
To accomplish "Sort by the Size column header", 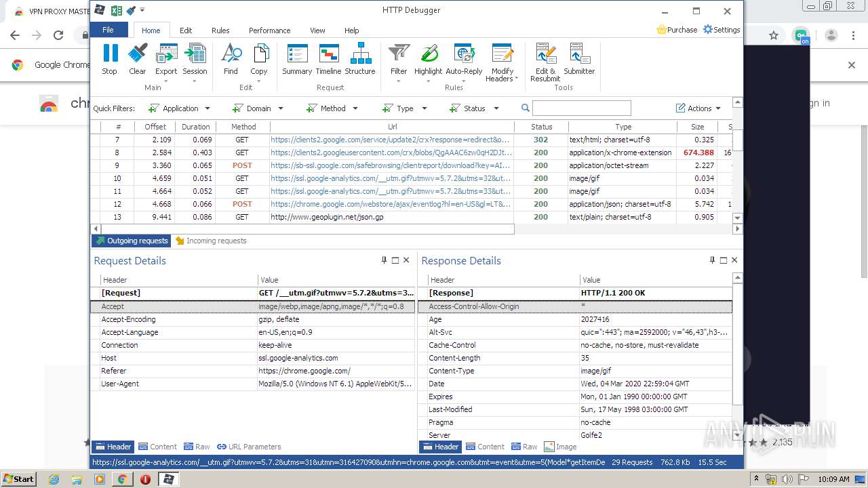I will (697, 127).
